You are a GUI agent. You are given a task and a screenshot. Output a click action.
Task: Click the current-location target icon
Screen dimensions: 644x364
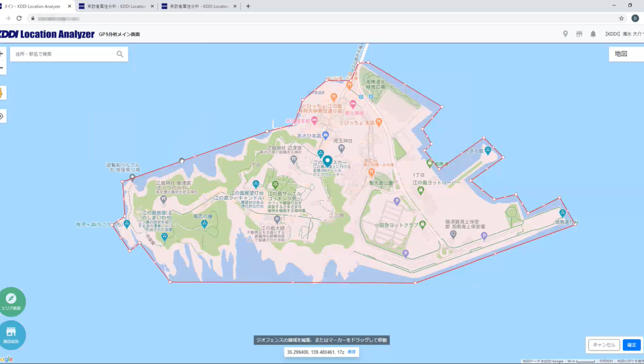pos(2,116)
